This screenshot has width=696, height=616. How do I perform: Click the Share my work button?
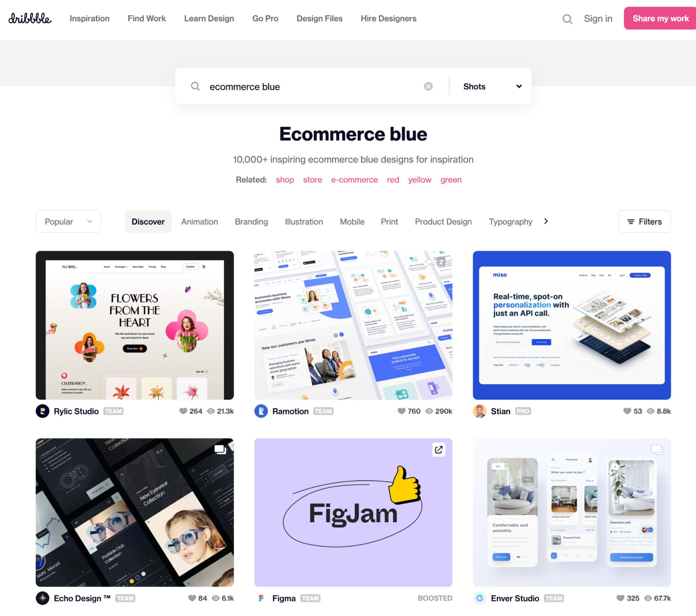[660, 18]
